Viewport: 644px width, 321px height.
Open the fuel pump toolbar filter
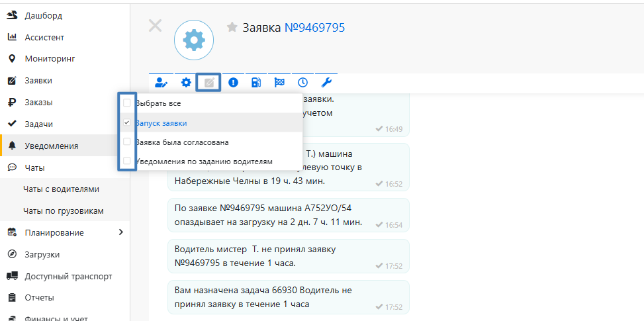pos(256,83)
